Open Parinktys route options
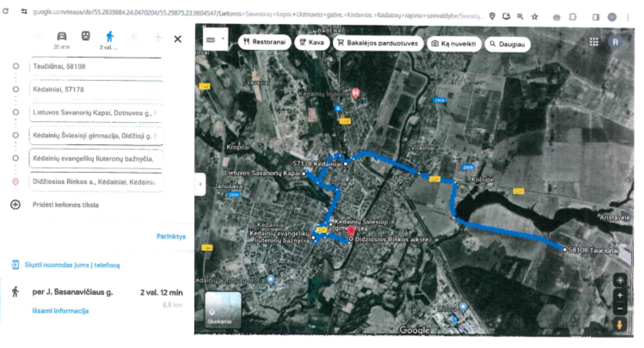Viewport: 644px width, 348px height. click(171, 236)
